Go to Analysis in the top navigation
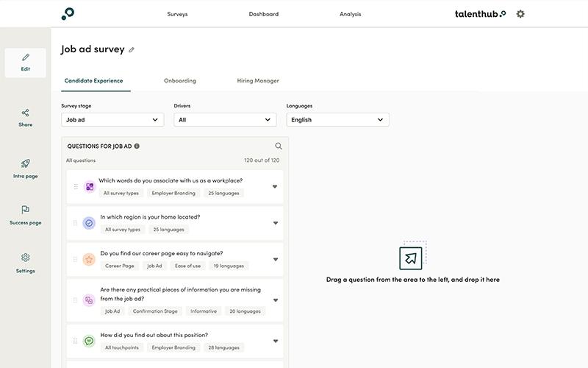588x368 pixels. (351, 14)
